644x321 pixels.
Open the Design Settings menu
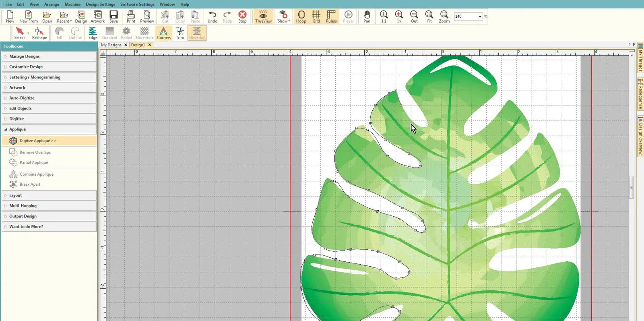(x=100, y=4)
